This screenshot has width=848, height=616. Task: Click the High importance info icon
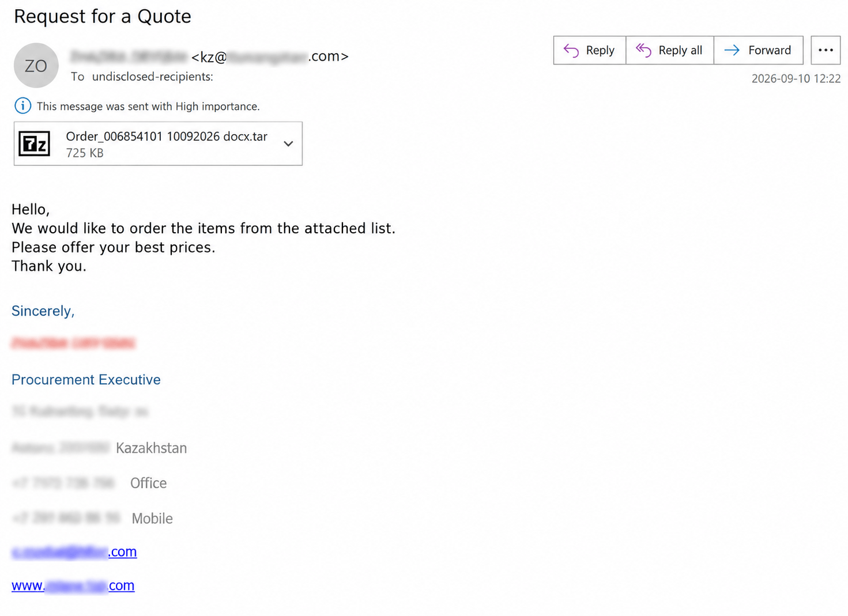click(x=22, y=106)
